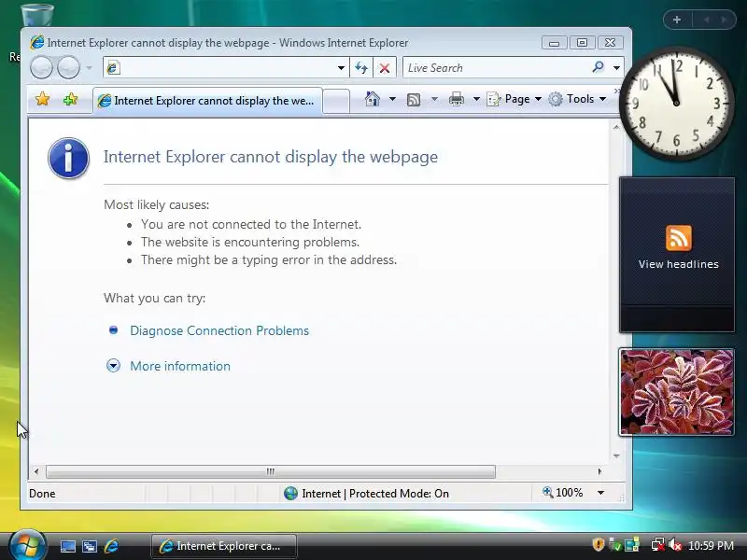Click the Windows Sidebar tray icon
747x560 pixels.
click(633, 545)
